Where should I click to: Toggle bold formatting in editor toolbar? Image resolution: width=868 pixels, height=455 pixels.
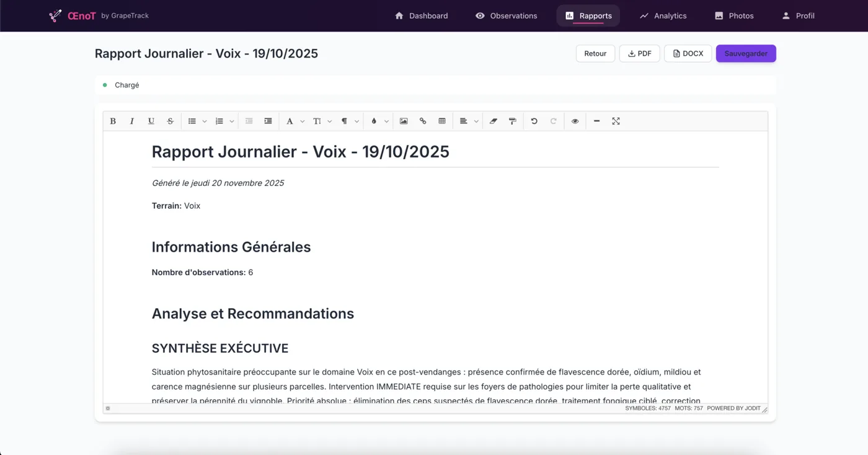(113, 121)
